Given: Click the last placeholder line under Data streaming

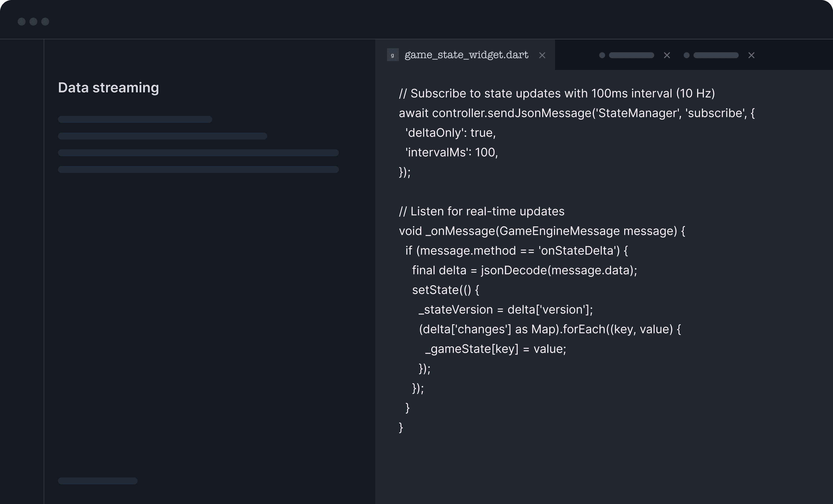Looking at the screenshot, I should point(198,169).
